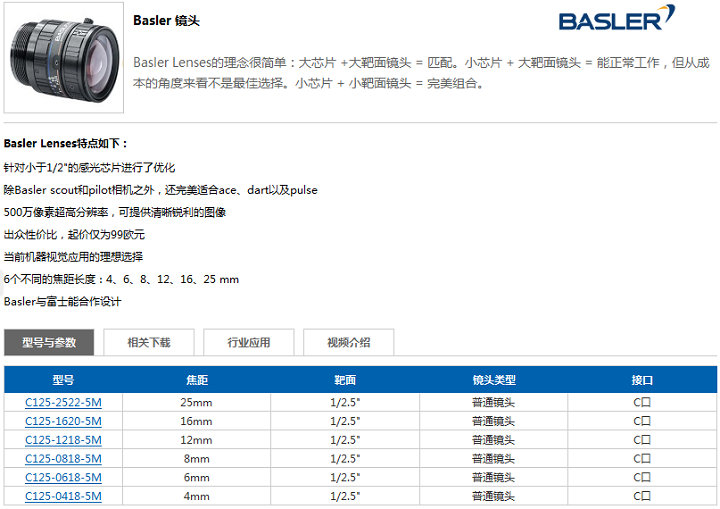Click the 25mm focal length cell

tap(197, 402)
